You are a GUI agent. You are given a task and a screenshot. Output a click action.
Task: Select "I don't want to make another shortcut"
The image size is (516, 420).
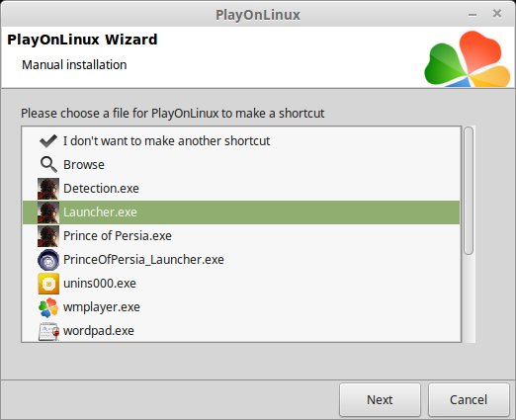pos(241,141)
